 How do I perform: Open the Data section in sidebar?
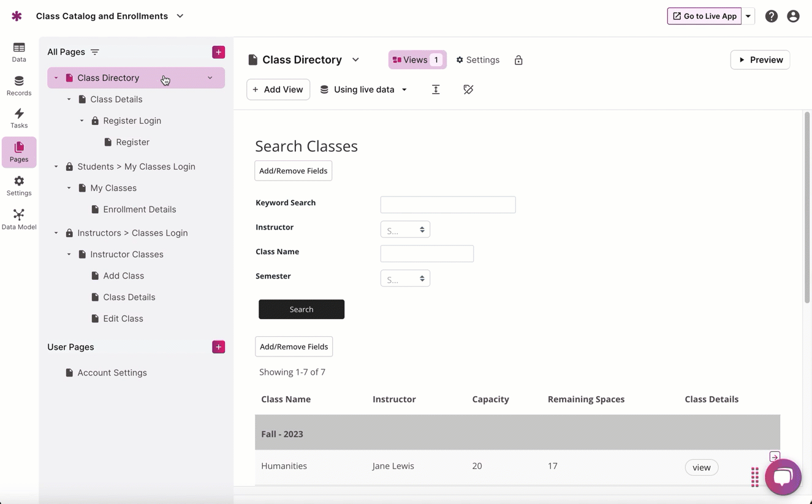coord(19,52)
